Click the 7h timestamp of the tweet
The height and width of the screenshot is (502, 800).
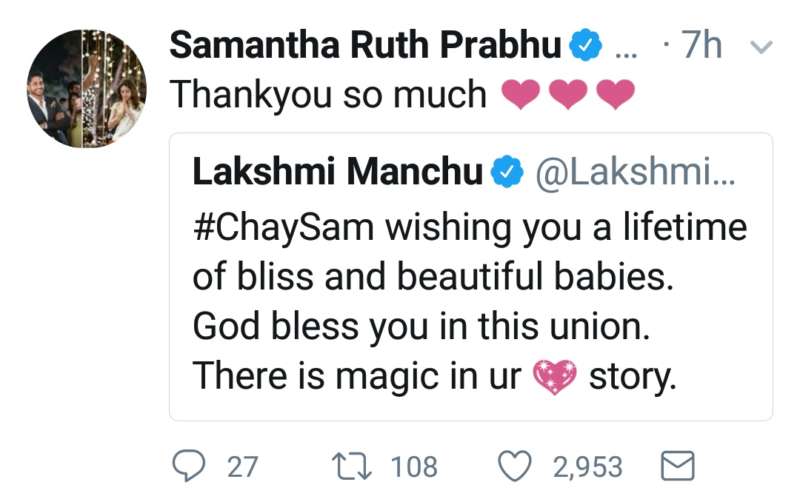708,47
